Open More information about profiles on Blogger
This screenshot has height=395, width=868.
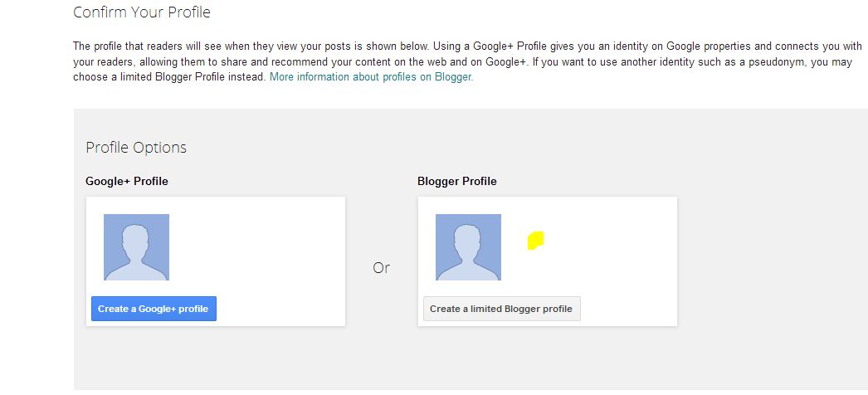point(371,76)
